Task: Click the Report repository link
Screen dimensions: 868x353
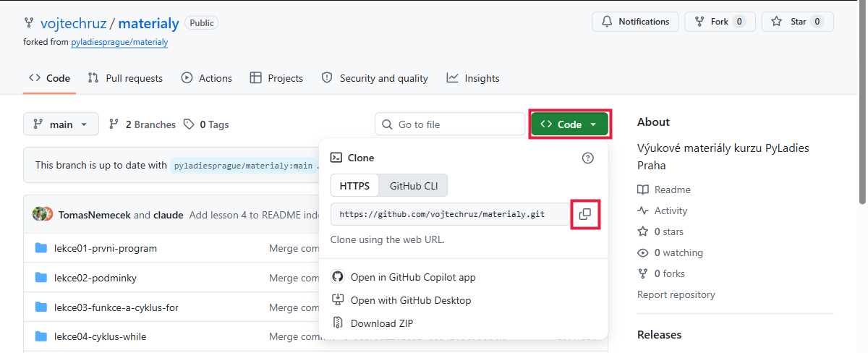Action: [x=676, y=294]
